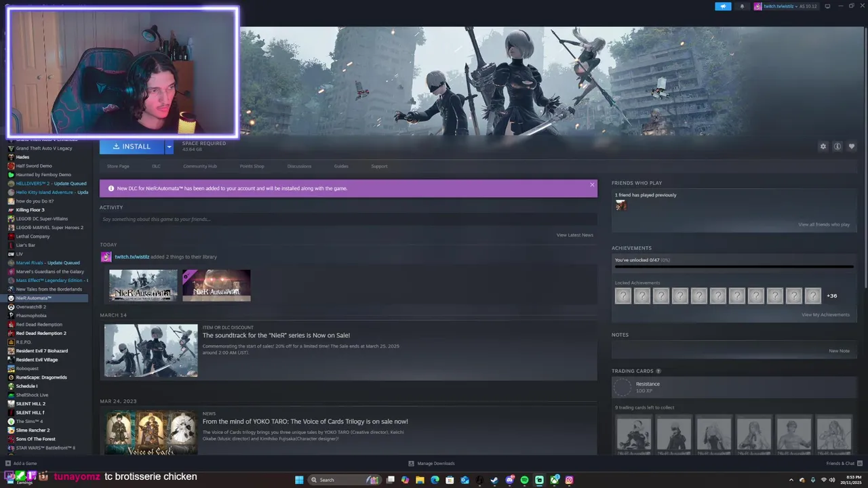The image size is (868, 488).
Task: Click the Add a Game plus icon
Action: click(8, 464)
